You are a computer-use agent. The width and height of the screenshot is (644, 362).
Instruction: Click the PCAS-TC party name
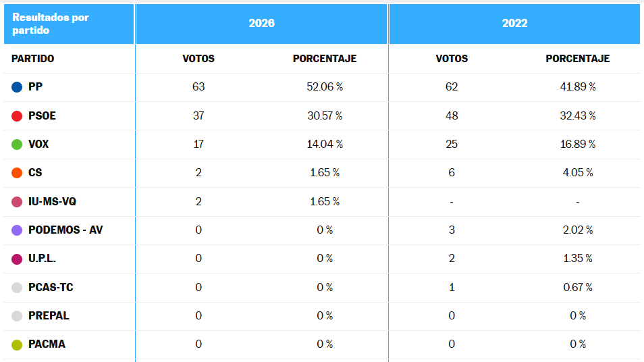(51, 288)
